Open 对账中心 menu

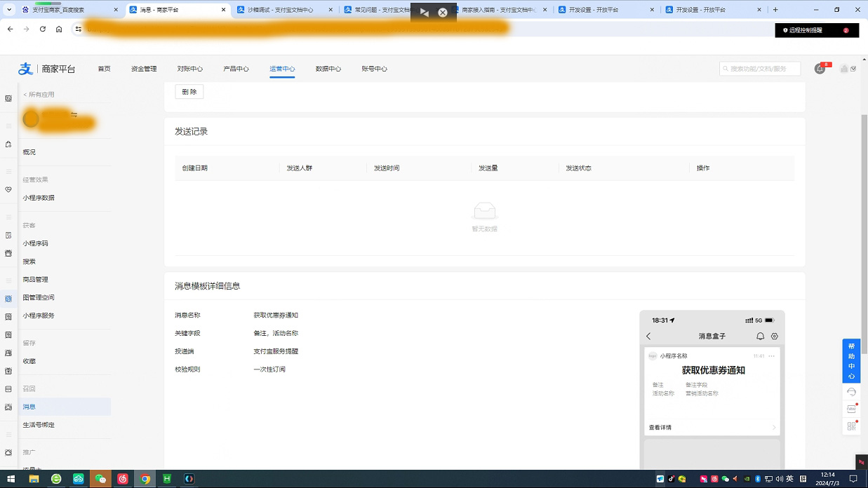tap(189, 69)
